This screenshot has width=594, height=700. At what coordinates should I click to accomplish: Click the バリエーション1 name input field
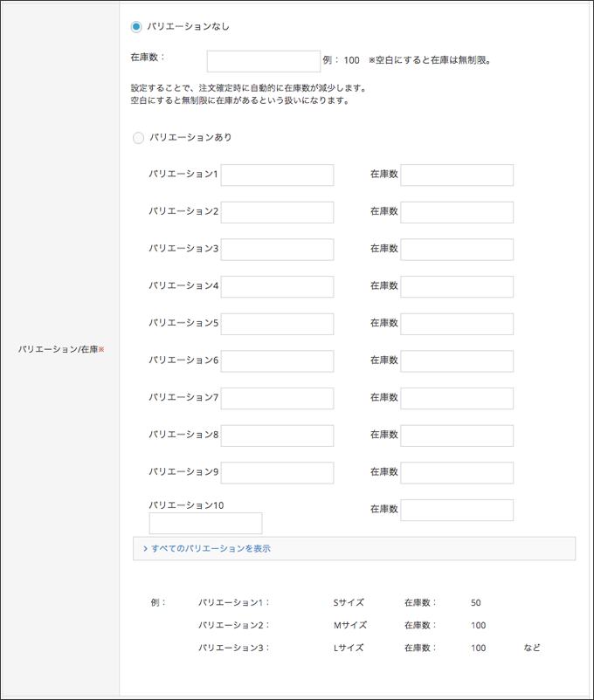(x=277, y=175)
